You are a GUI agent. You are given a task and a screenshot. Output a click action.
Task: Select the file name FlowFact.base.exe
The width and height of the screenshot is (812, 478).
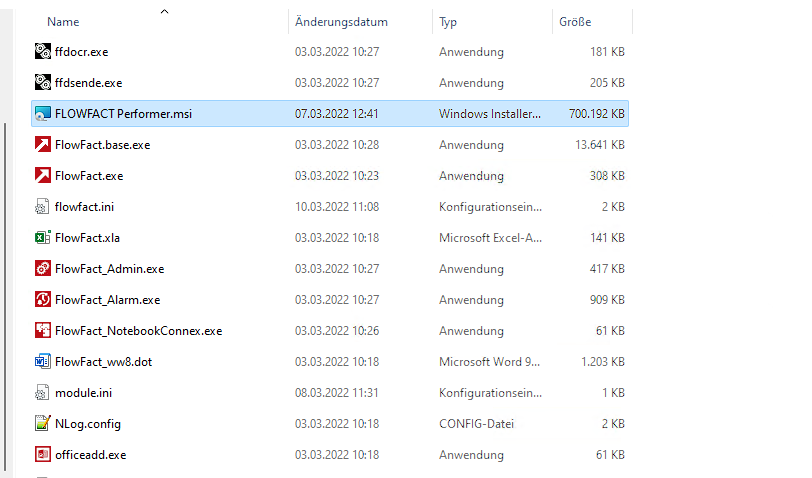(x=103, y=144)
